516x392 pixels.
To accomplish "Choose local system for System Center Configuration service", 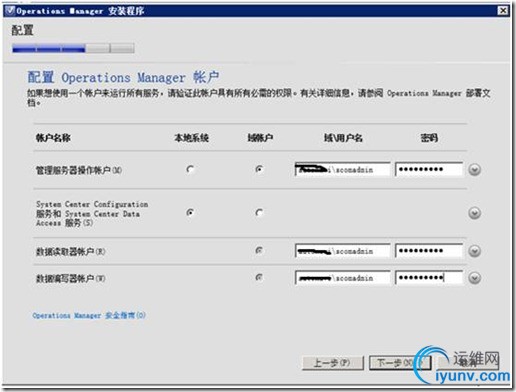I will 190,212.
